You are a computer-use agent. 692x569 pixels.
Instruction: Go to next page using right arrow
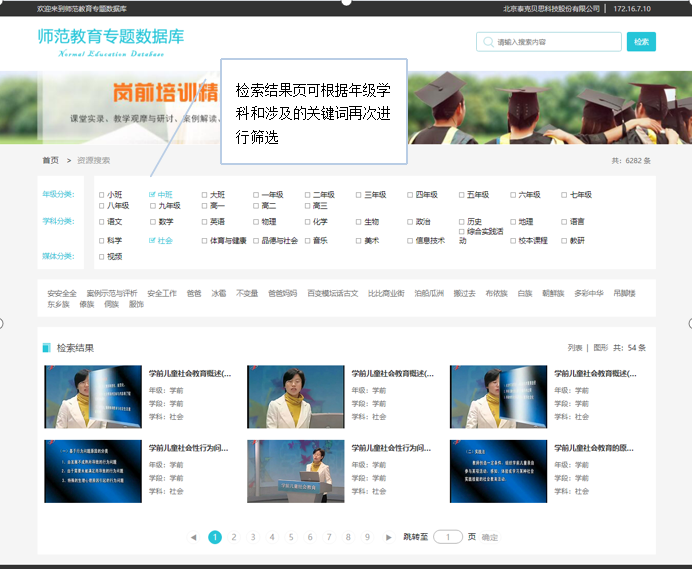point(389,537)
